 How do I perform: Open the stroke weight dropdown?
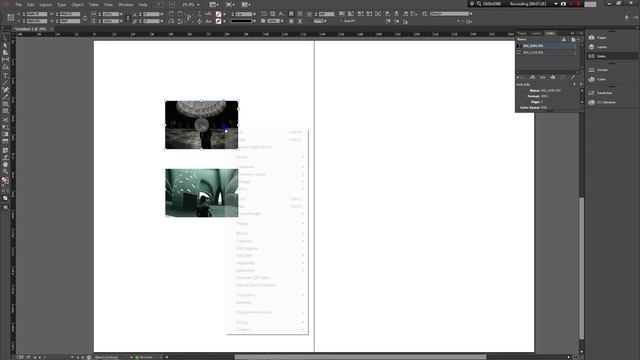click(254, 14)
